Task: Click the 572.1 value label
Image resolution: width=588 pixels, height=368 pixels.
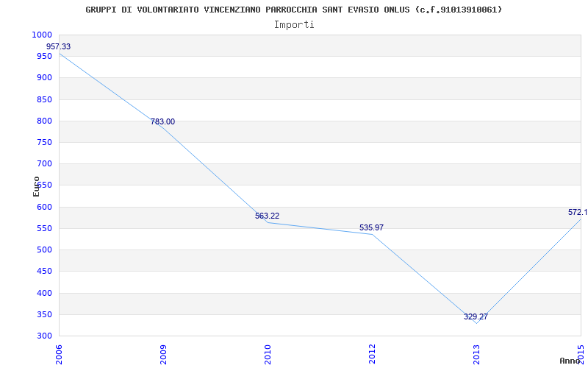Action: click(578, 212)
